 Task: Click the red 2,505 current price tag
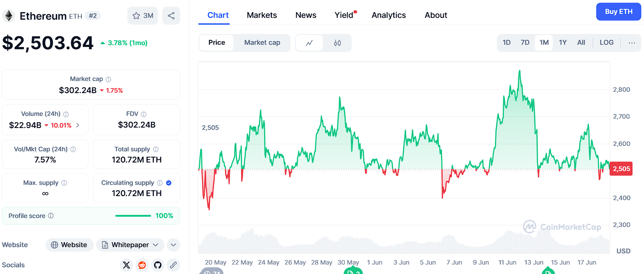621,169
